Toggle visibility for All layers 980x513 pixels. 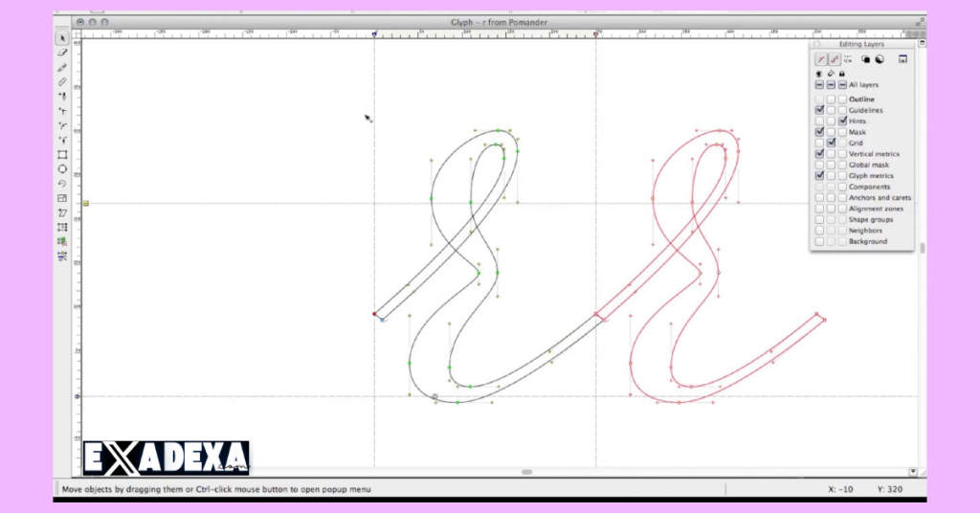tap(819, 84)
